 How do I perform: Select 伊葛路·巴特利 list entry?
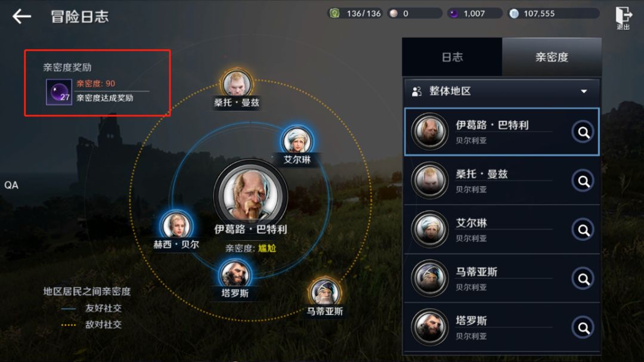pos(501,132)
